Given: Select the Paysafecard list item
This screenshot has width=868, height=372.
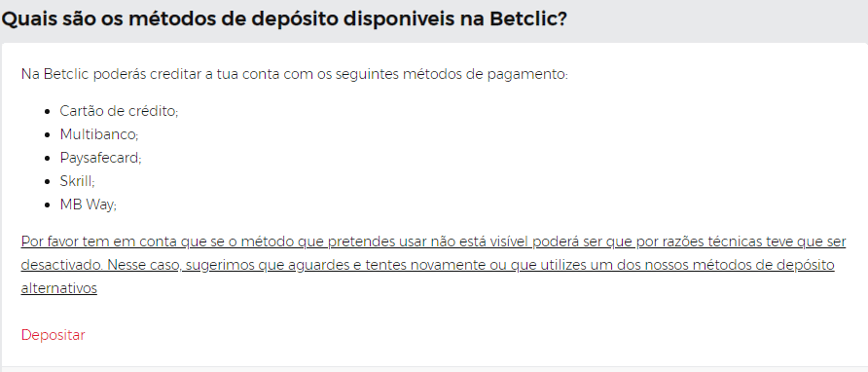Looking at the screenshot, I should 101,158.
